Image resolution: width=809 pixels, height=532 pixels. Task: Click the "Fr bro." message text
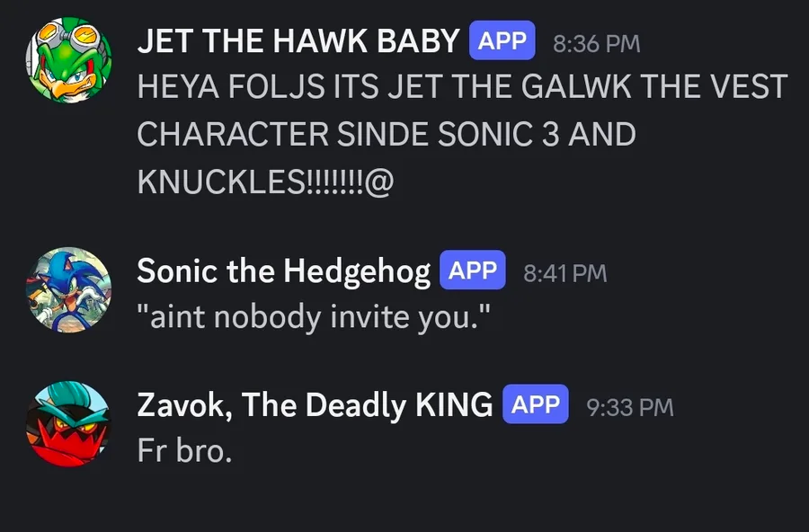pyautogui.click(x=184, y=450)
